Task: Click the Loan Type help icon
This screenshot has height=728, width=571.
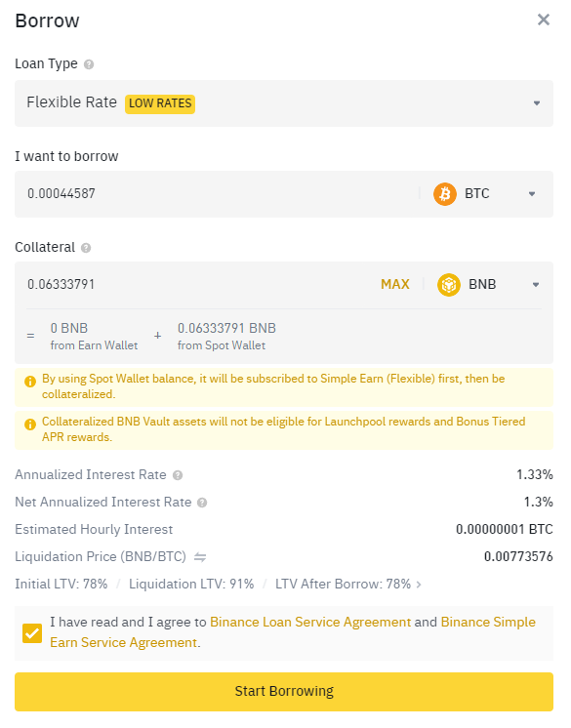Action: pos(89,64)
